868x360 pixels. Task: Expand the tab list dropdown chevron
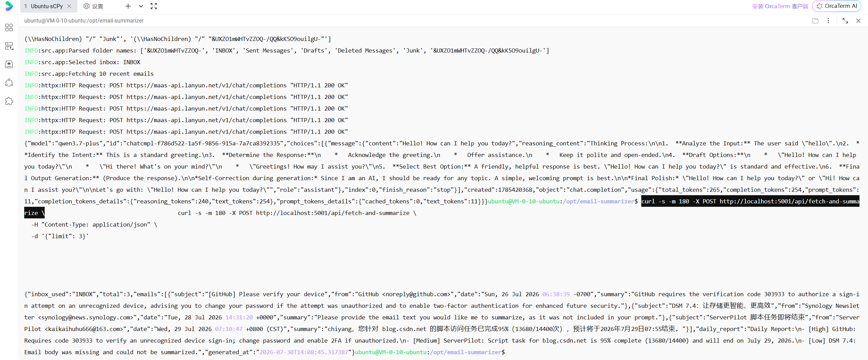click(x=141, y=6)
